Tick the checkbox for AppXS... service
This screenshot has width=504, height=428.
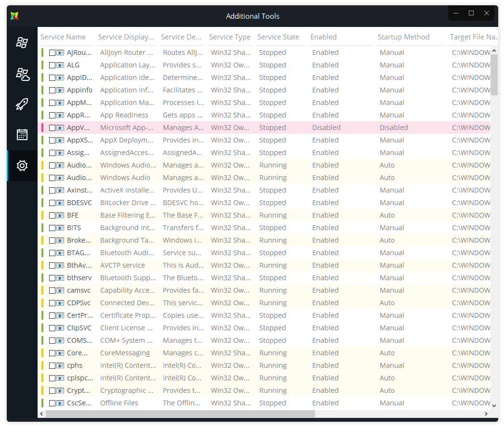[x=52, y=140]
